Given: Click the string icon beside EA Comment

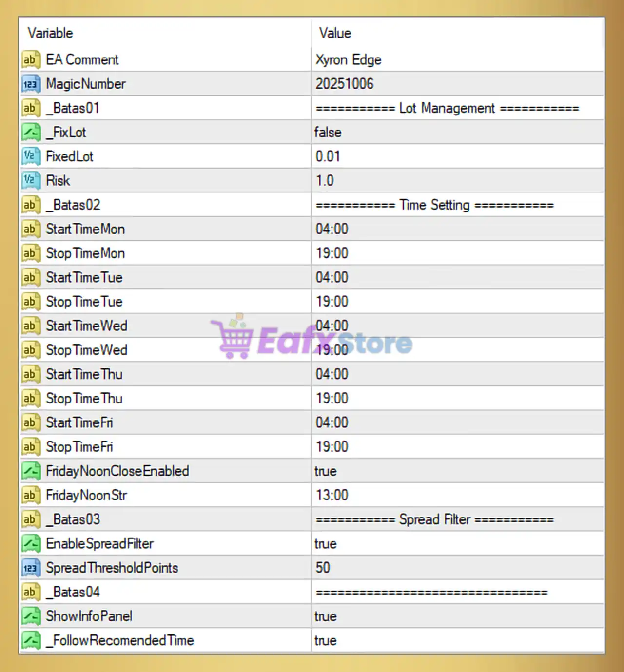Looking at the screenshot, I should click(31, 59).
